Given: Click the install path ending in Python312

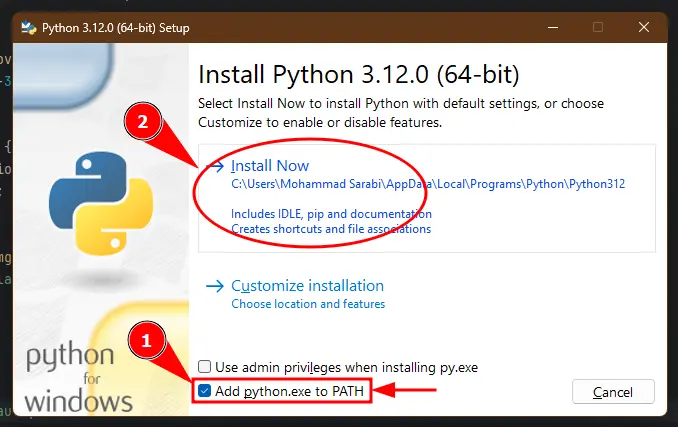Looking at the screenshot, I should (x=428, y=184).
